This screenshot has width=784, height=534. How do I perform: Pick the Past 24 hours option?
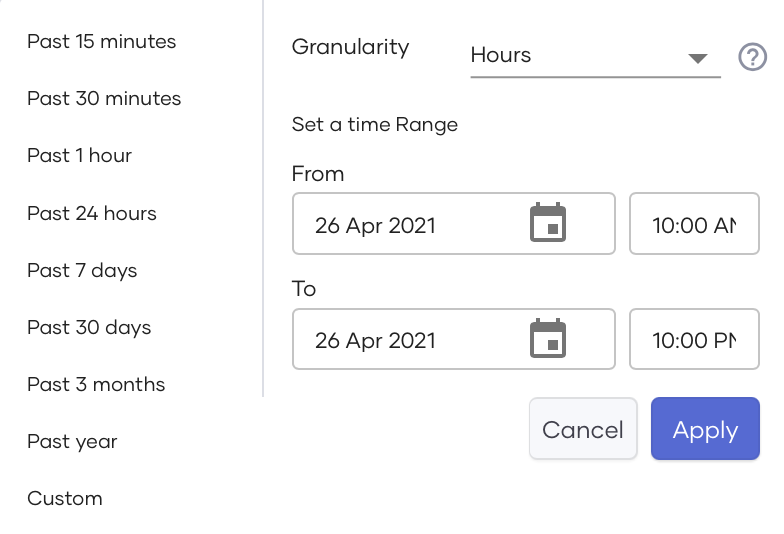(92, 213)
